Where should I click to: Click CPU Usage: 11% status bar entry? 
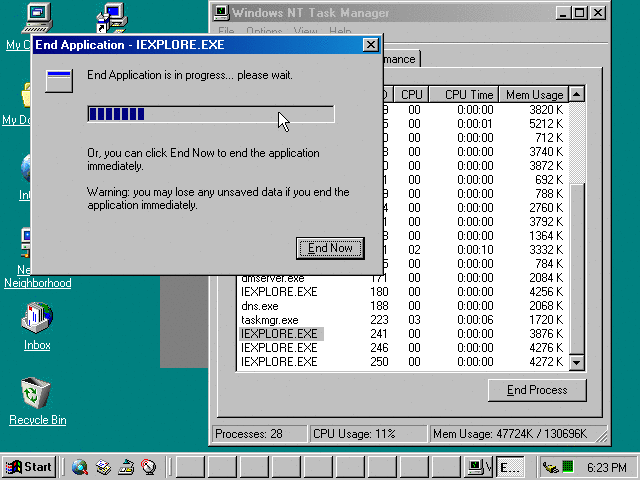(367, 433)
